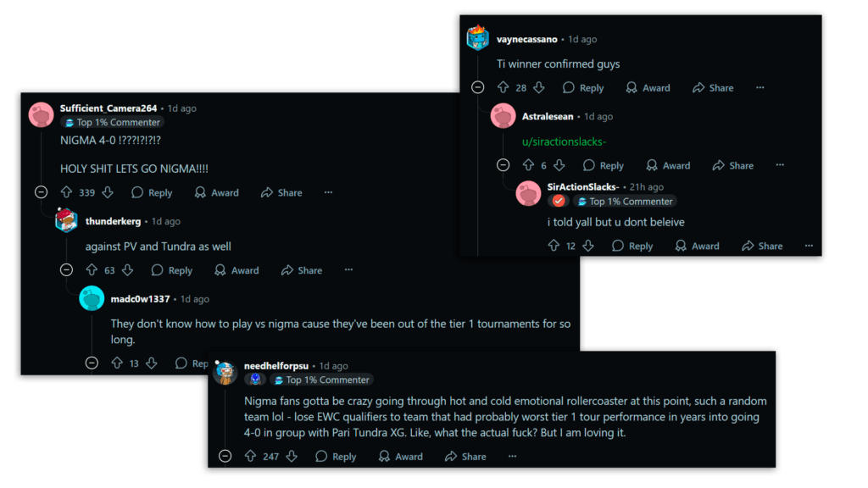
Task: Open madc0w1337's user profile link
Action: point(140,299)
